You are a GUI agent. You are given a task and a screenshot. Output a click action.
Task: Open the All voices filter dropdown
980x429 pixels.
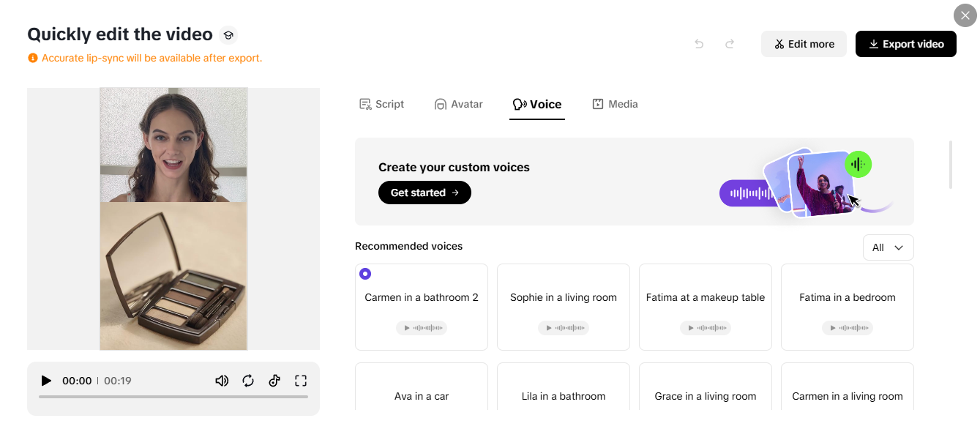coord(888,247)
